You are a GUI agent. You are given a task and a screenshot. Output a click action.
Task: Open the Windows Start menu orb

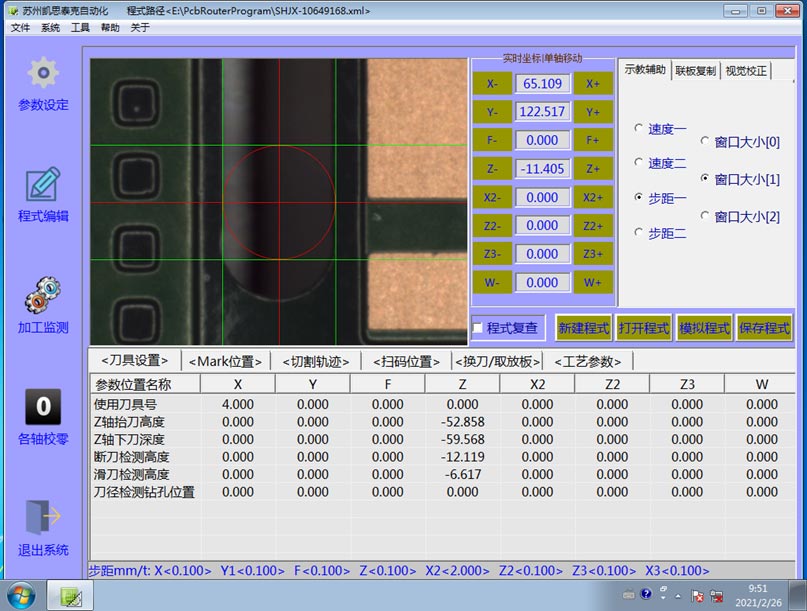(21, 596)
